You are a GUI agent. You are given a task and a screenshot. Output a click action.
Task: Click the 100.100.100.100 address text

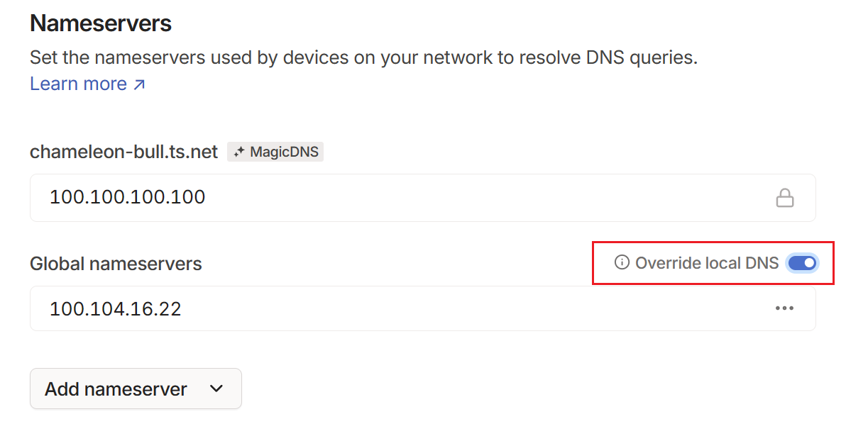[x=127, y=197]
